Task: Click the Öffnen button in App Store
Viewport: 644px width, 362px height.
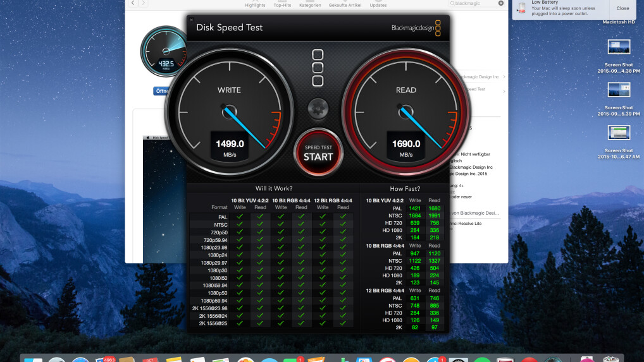Action: click(161, 91)
